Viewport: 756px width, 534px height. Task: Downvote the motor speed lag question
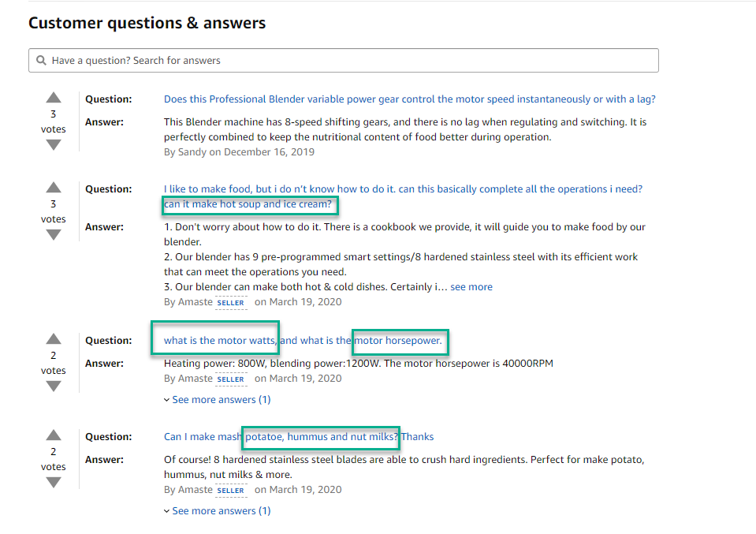click(54, 144)
